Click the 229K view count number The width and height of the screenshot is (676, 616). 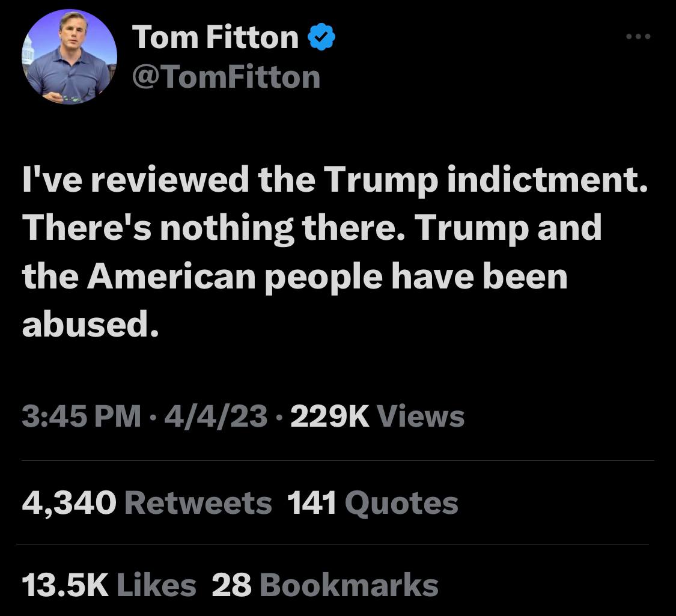(330, 416)
